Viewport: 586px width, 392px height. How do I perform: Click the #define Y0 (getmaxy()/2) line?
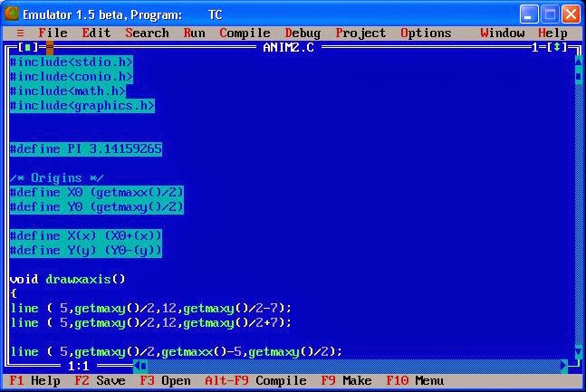click(96, 206)
